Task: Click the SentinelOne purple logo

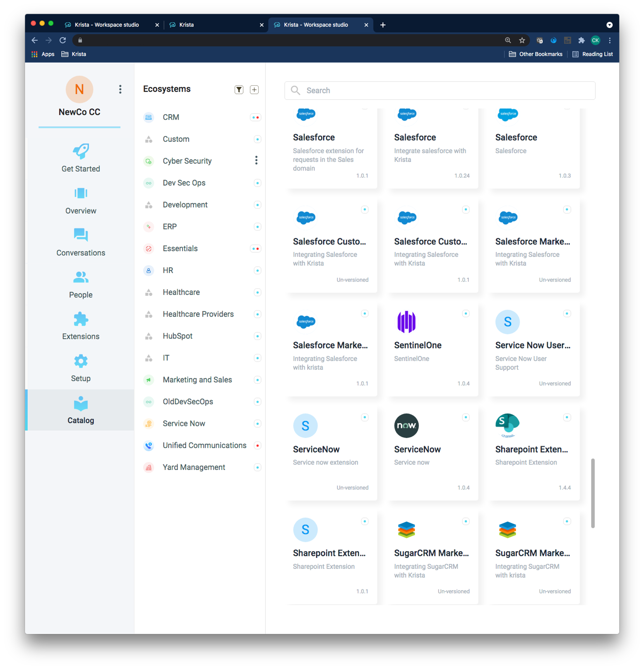Action: tap(406, 322)
